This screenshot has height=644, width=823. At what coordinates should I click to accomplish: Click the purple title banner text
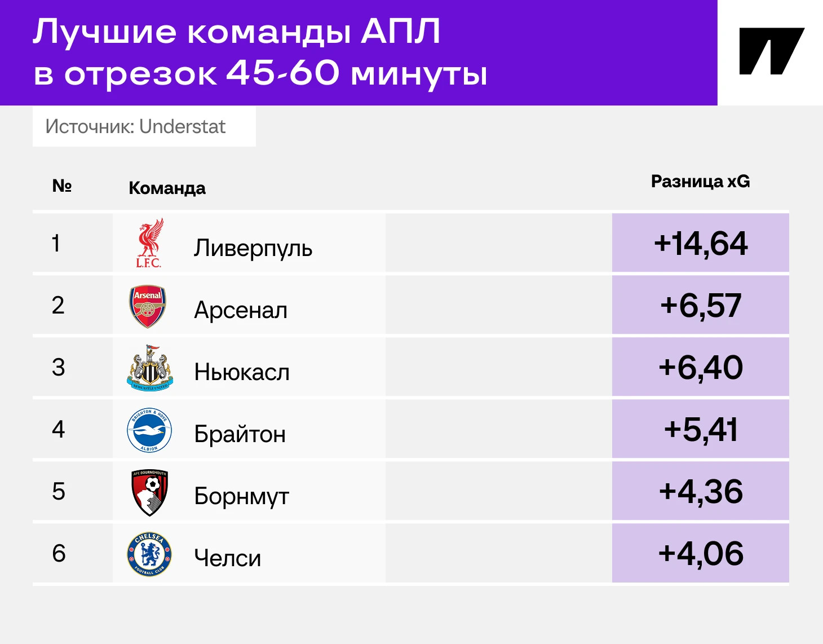coord(259,52)
